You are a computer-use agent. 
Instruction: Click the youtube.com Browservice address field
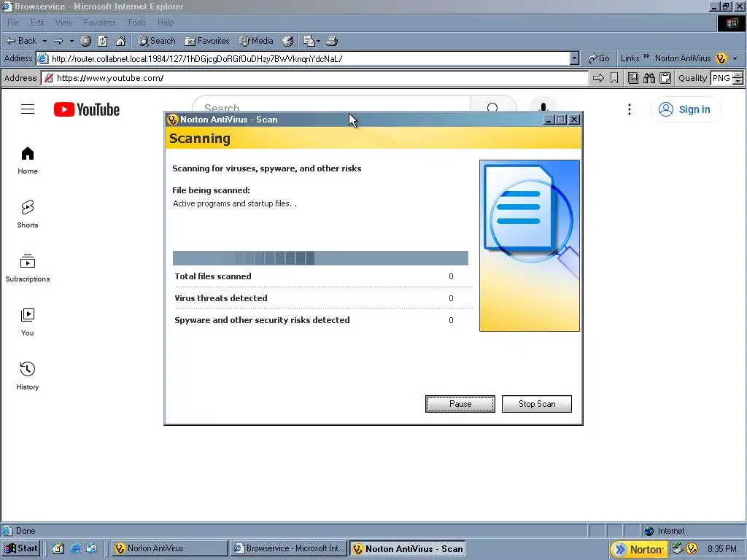[314, 78]
